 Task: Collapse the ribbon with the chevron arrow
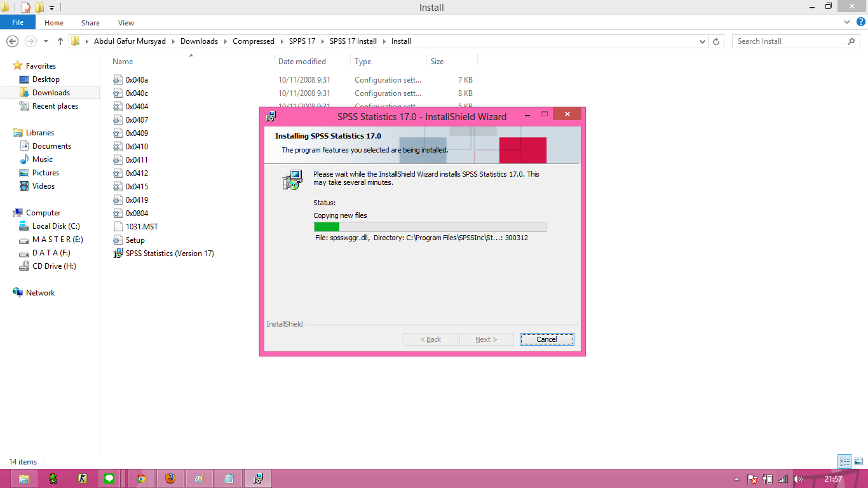[x=846, y=22]
